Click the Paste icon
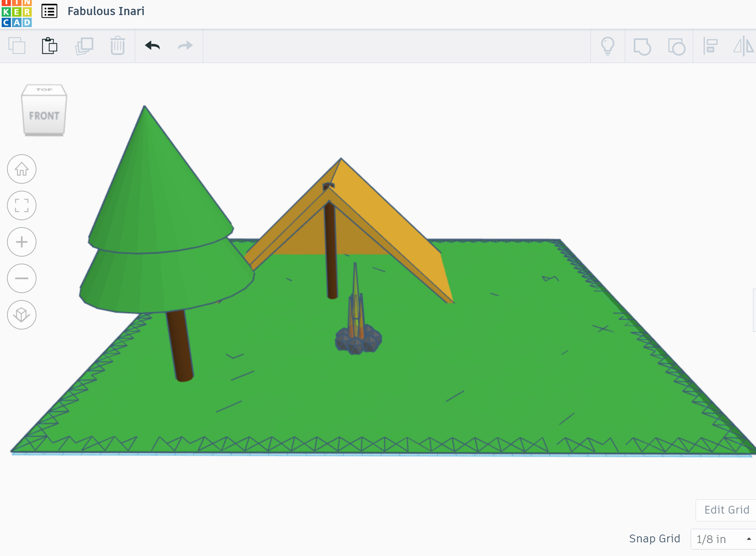 (x=49, y=46)
